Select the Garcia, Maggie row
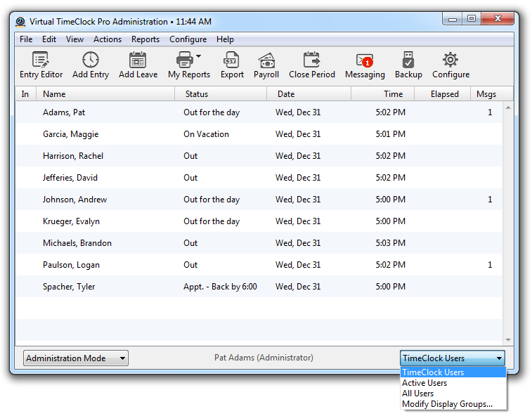 click(x=259, y=134)
